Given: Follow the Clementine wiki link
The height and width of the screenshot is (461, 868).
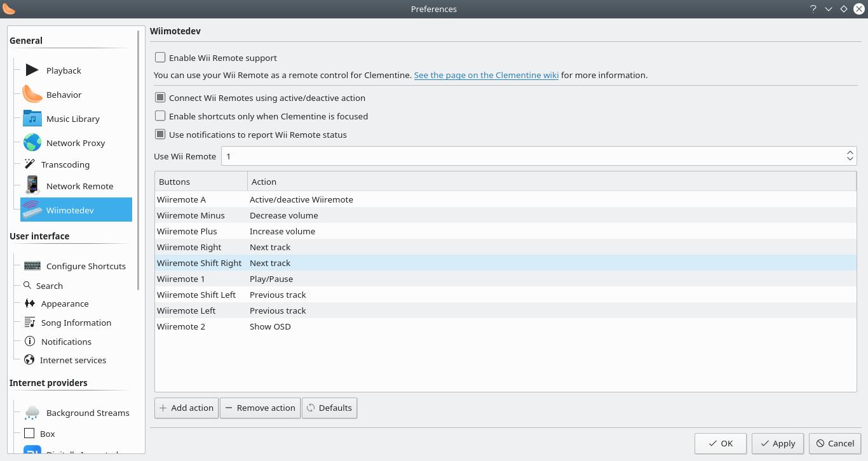Looking at the screenshot, I should pos(486,75).
